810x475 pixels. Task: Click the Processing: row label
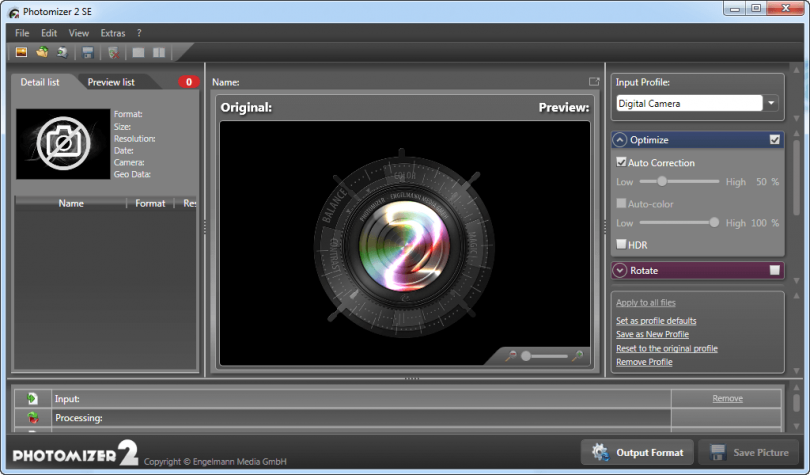(79, 418)
